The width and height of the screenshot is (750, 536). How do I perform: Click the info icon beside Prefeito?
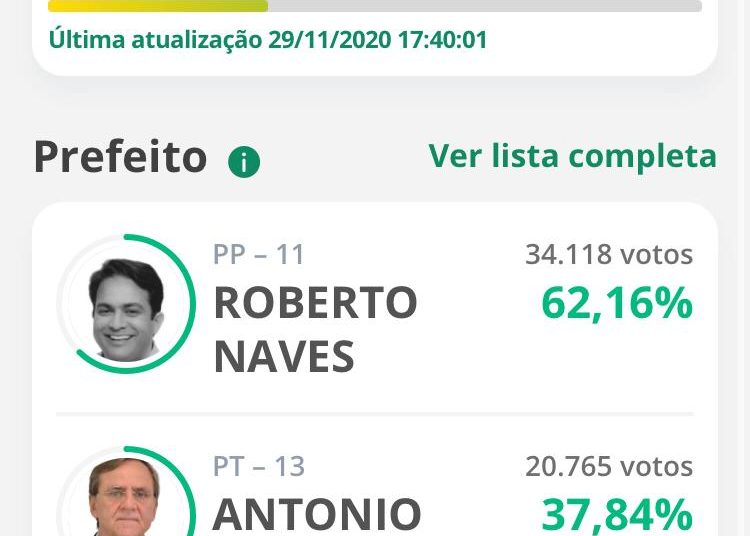pos(244,162)
